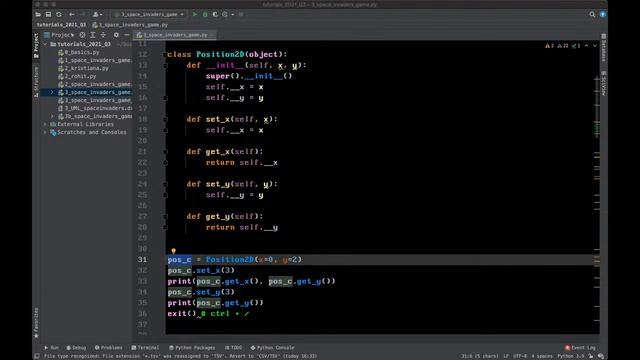
Task: Open the Event Log button
Action: tap(580, 348)
